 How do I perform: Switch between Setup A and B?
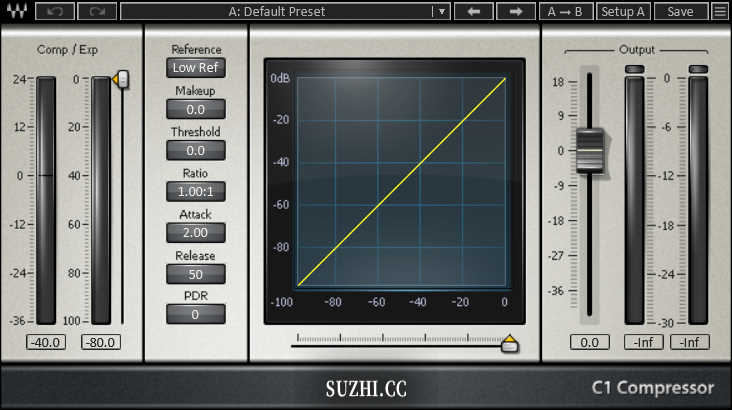click(622, 12)
